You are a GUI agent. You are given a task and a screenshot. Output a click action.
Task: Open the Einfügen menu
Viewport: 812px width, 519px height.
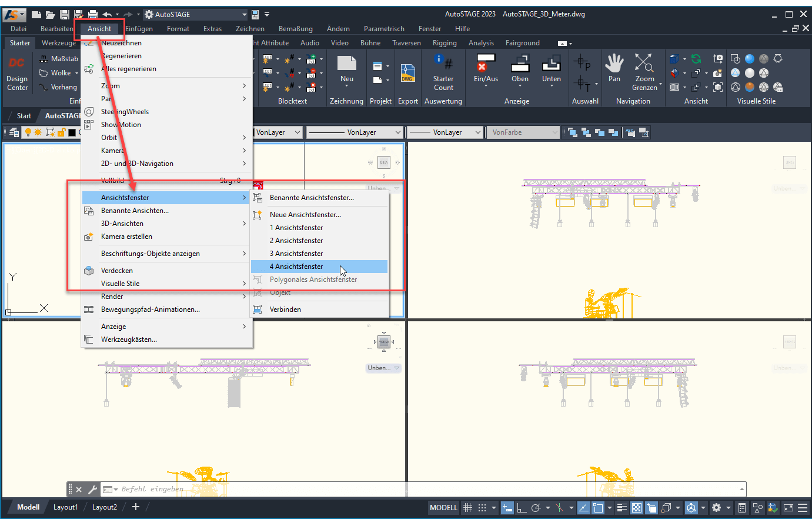tap(139, 29)
